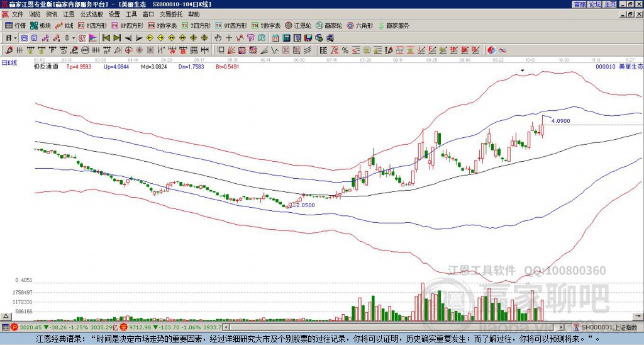Click the Up=4.0844 indicator value

point(116,66)
